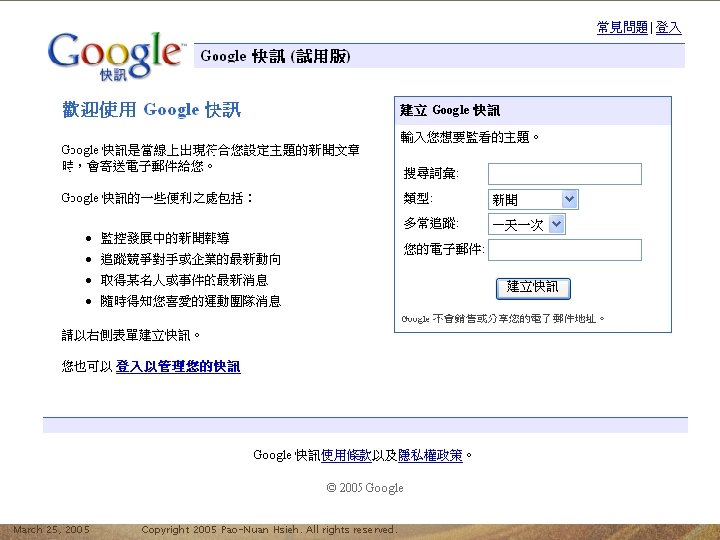Viewport: 720px width, 540px height.
Task: Open the 使用條款 link
Action: pyautogui.click(x=346, y=455)
